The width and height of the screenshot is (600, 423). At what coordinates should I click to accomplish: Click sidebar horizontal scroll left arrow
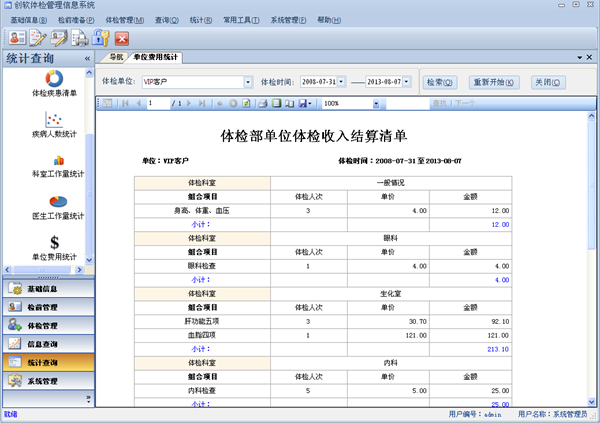(7, 270)
